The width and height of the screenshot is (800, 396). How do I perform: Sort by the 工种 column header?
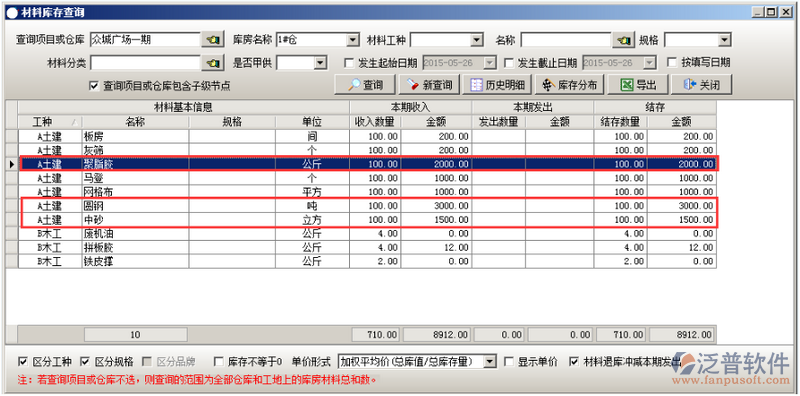click(x=50, y=122)
